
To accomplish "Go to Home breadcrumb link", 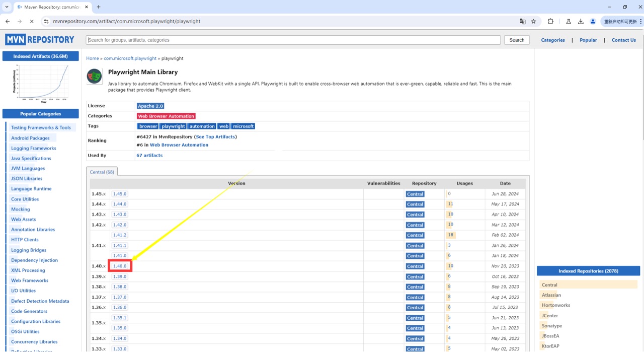I will [92, 58].
